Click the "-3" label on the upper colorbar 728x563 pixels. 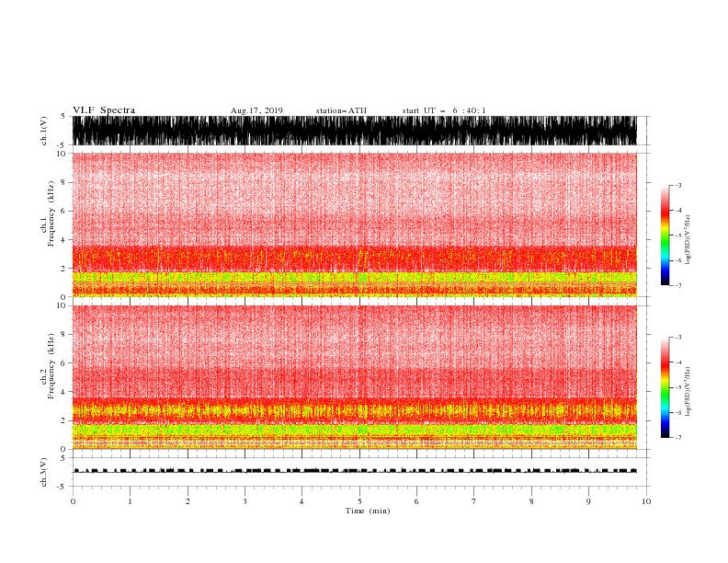[677, 185]
